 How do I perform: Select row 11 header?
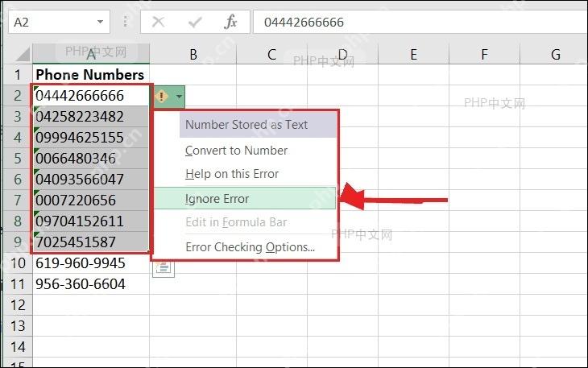click(18, 283)
